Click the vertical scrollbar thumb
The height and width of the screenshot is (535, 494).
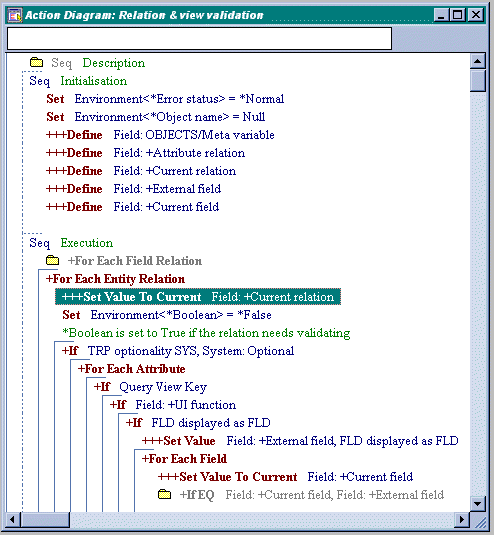tap(477, 81)
